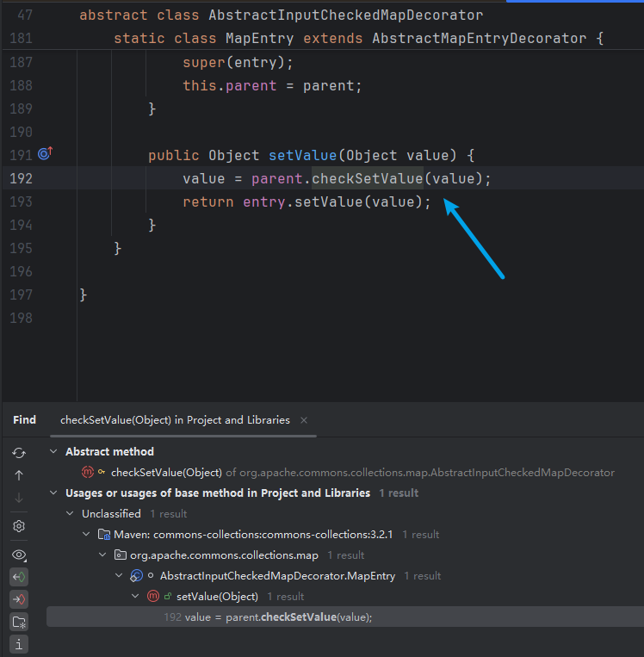
Task: Click the method icon beside checkSetValue(Object)
Action: (88, 472)
